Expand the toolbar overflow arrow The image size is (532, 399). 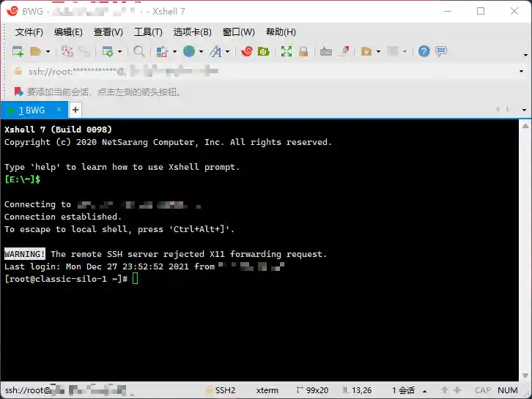pyautogui.click(x=525, y=55)
